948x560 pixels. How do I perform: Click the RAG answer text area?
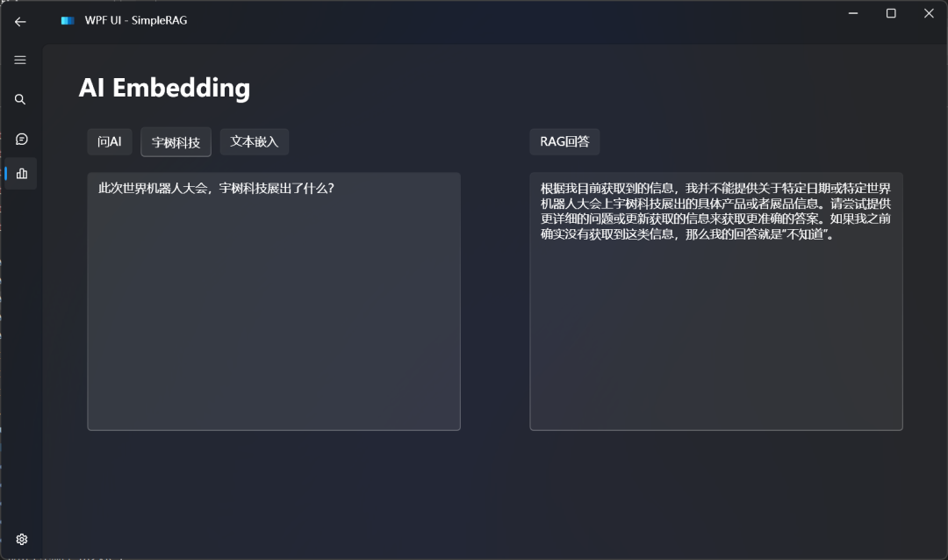[715, 298]
